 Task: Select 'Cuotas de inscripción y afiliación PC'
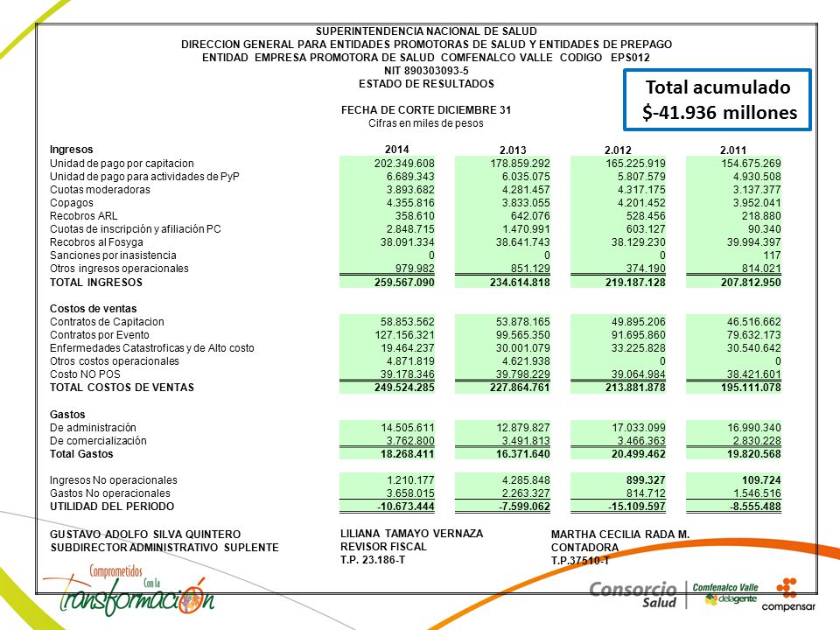click(x=135, y=229)
